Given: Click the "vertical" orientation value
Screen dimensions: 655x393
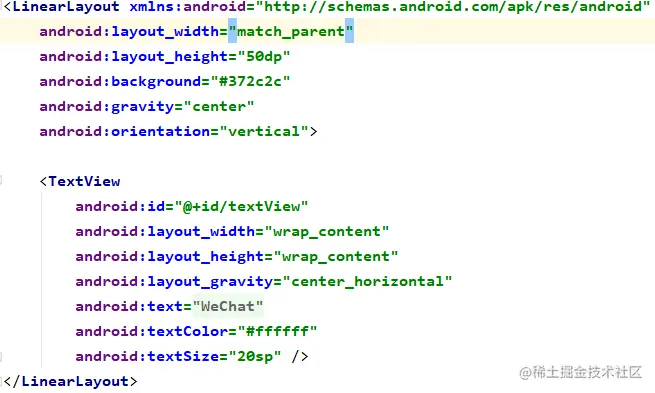Looking at the screenshot, I should pyautogui.click(x=264, y=132).
